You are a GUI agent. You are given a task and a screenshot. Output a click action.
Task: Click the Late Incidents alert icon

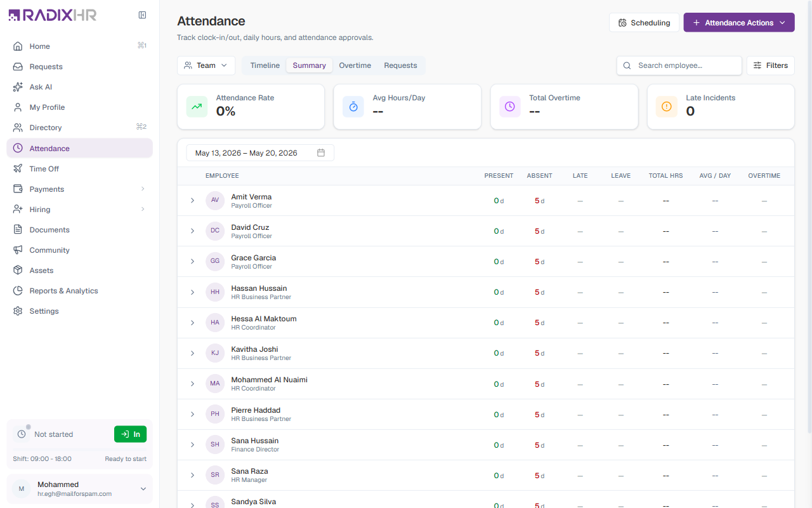tap(667, 107)
